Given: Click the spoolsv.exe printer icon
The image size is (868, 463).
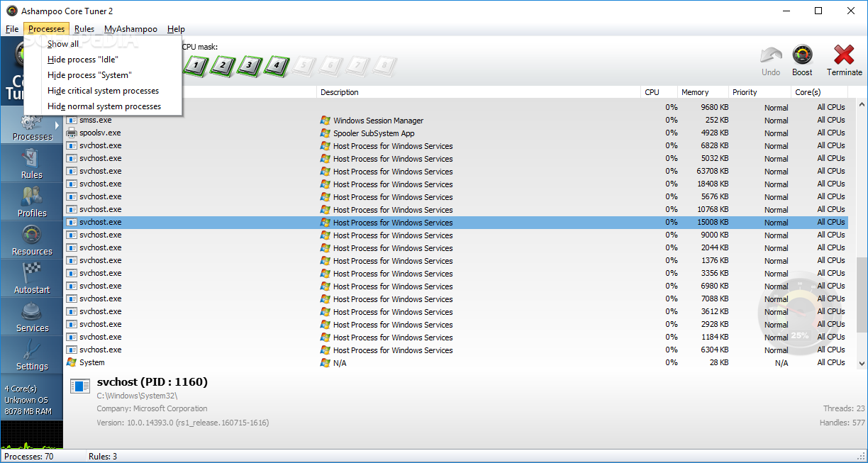Looking at the screenshot, I should pos(72,133).
